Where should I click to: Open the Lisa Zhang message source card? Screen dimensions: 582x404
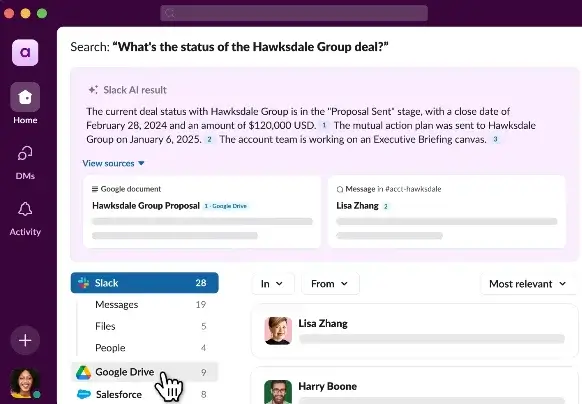coord(447,212)
